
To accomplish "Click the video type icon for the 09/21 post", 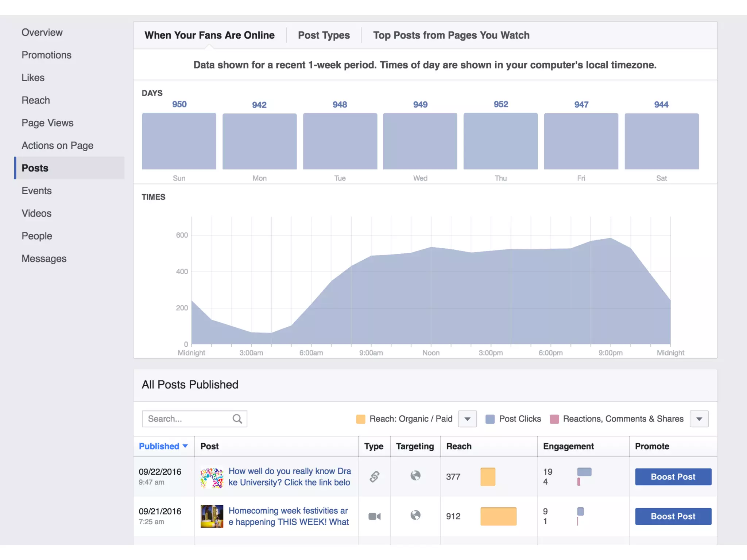I will (374, 516).
